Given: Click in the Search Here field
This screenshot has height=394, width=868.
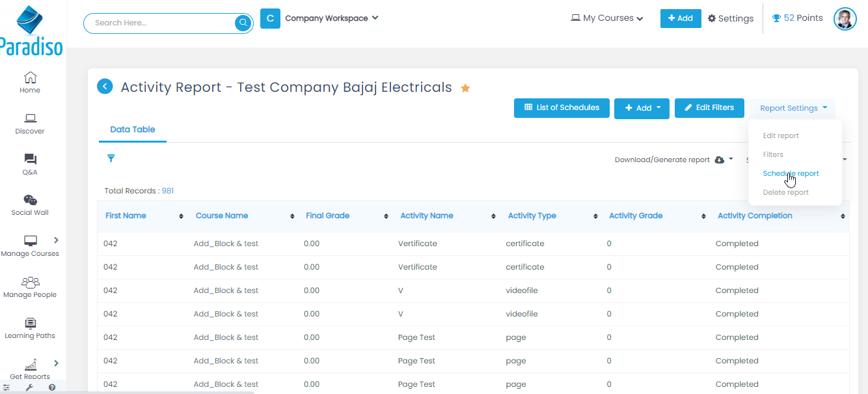Looking at the screenshot, I should coord(159,23).
